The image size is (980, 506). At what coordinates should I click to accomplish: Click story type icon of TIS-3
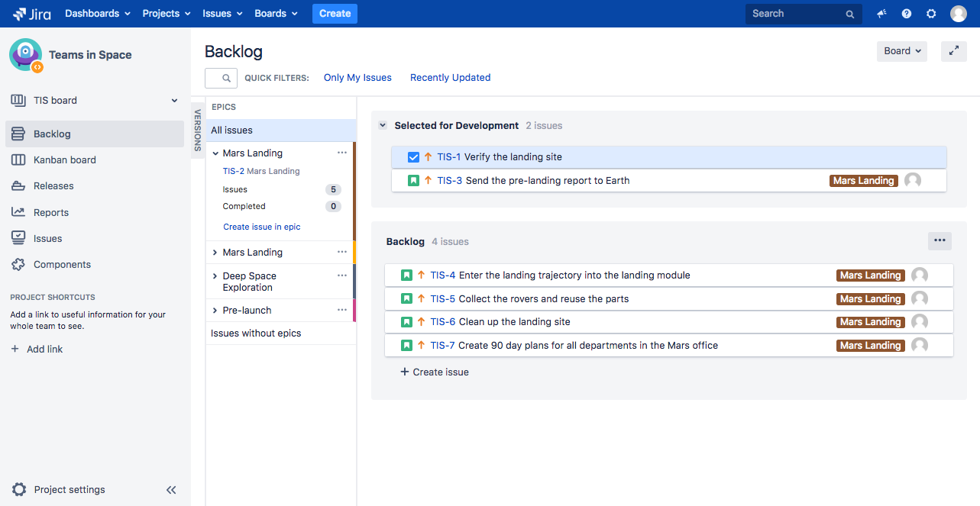point(413,181)
